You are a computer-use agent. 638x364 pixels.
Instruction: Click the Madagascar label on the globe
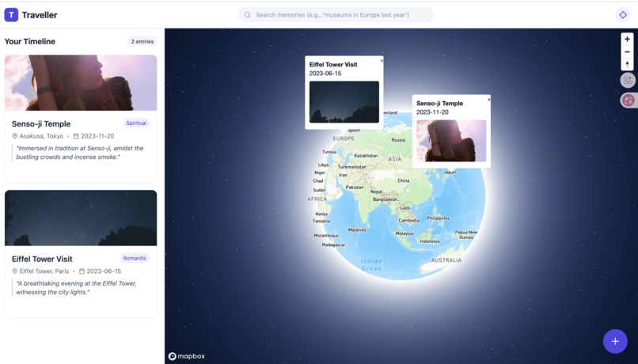pyautogui.click(x=334, y=245)
